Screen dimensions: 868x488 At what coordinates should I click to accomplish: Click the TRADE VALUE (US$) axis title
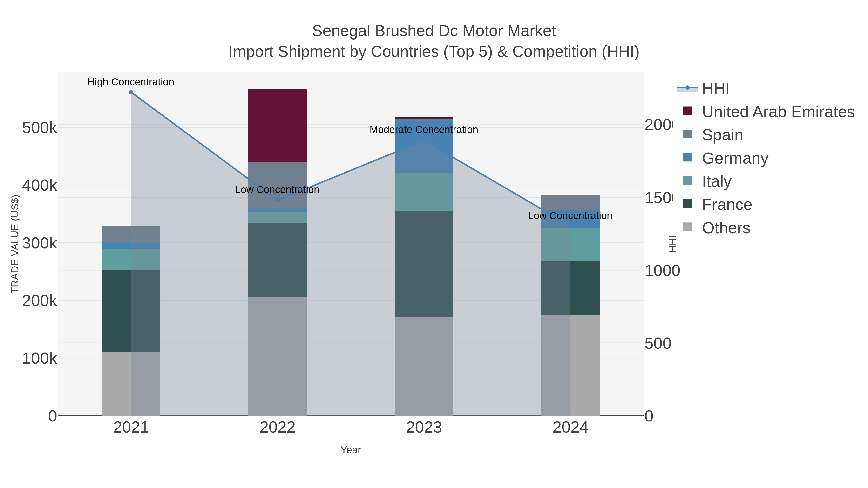(x=15, y=244)
